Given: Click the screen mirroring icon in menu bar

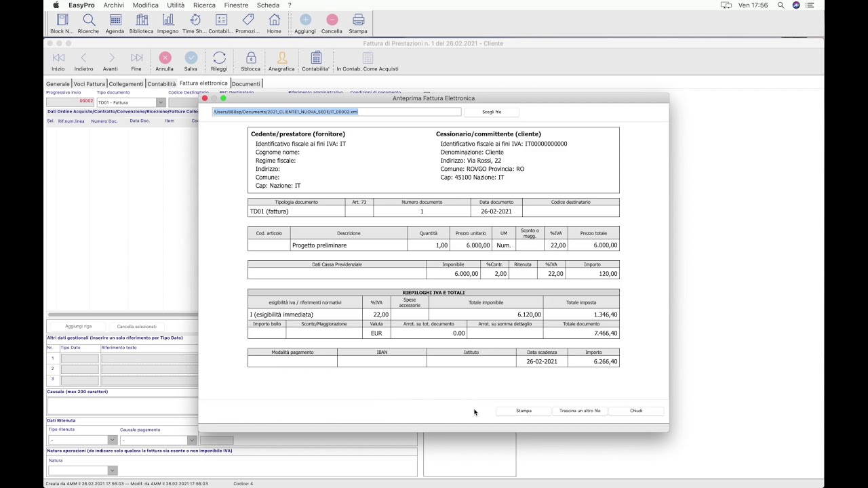Looking at the screenshot, I should click(726, 5).
